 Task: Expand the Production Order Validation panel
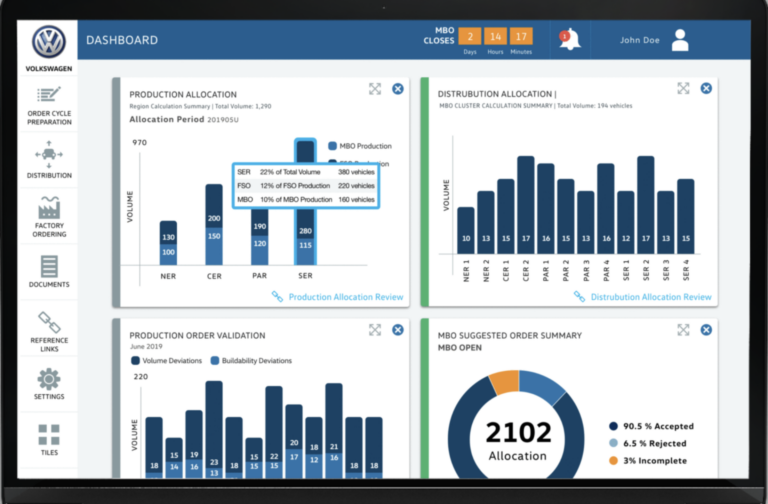[375, 329]
